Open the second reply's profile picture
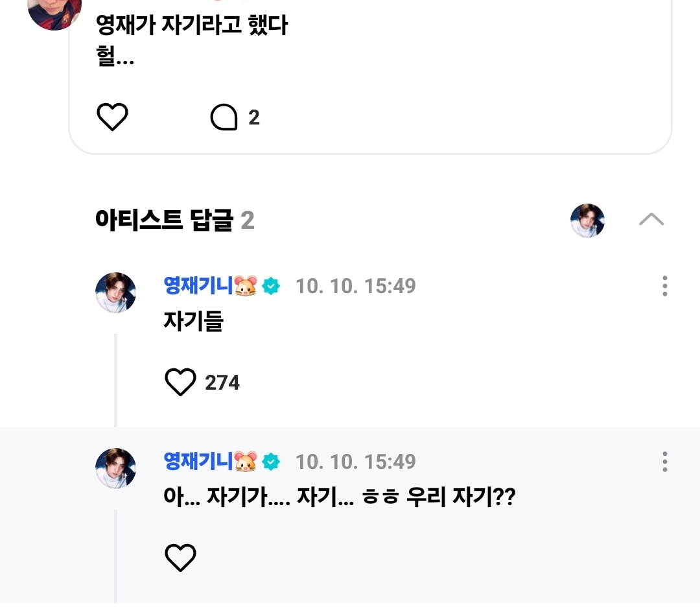This screenshot has height=616, width=700. pos(116,468)
